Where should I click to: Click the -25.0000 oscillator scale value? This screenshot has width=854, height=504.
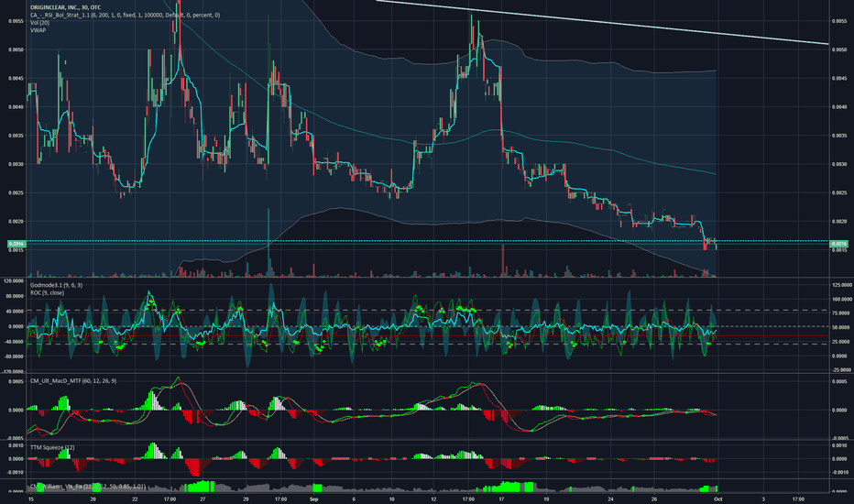(x=841, y=369)
